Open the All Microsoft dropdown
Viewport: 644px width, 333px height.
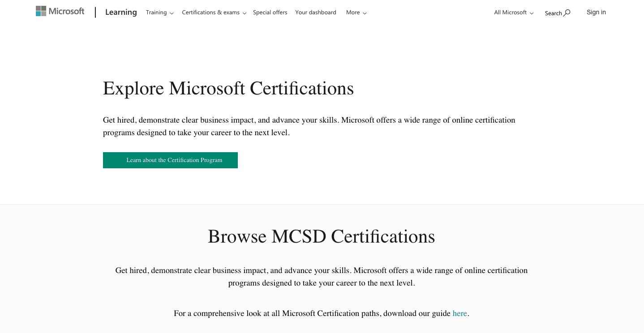[514, 13]
